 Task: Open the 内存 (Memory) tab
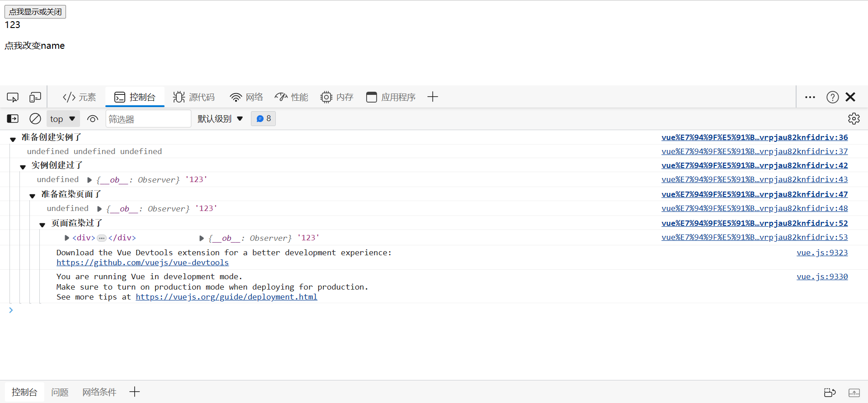tap(337, 97)
